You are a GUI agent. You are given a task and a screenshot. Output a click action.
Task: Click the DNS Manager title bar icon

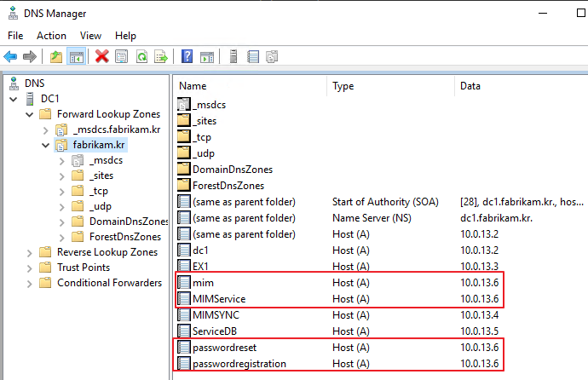(13, 13)
